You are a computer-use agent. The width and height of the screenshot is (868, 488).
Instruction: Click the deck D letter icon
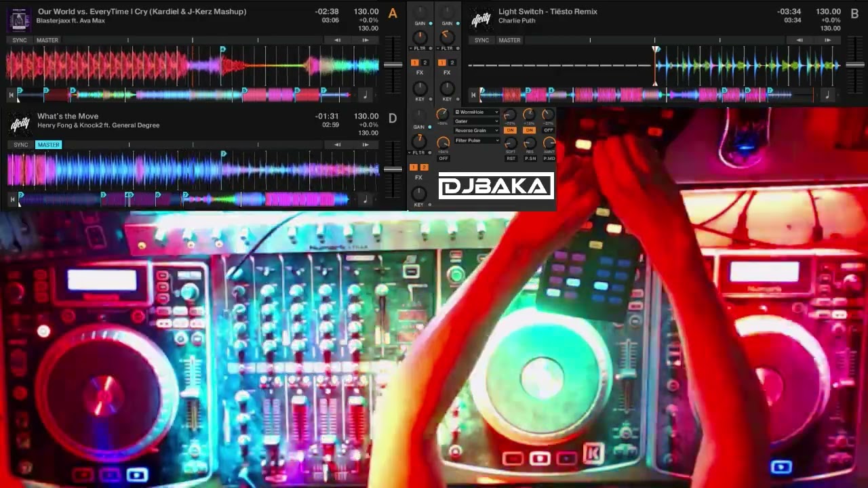click(x=393, y=119)
